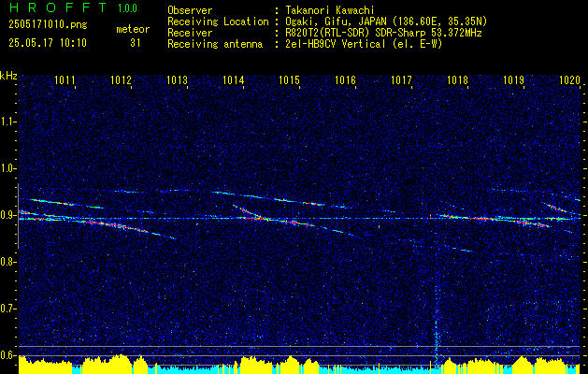Image resolution: width=588 pixels, height=374 pixels.
Task: Click the 0.7 kHz frequency label
Action: click(x=7, y=309)
